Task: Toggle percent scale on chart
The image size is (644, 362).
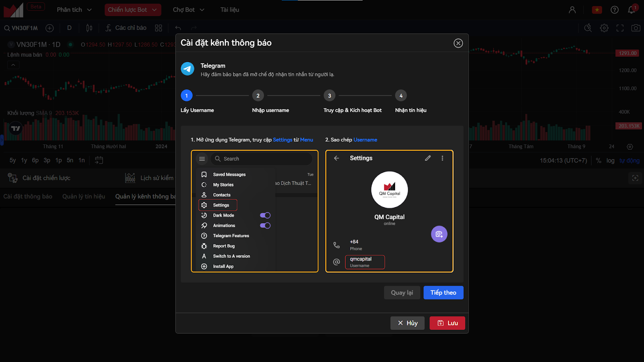Action: click(599, 160)
